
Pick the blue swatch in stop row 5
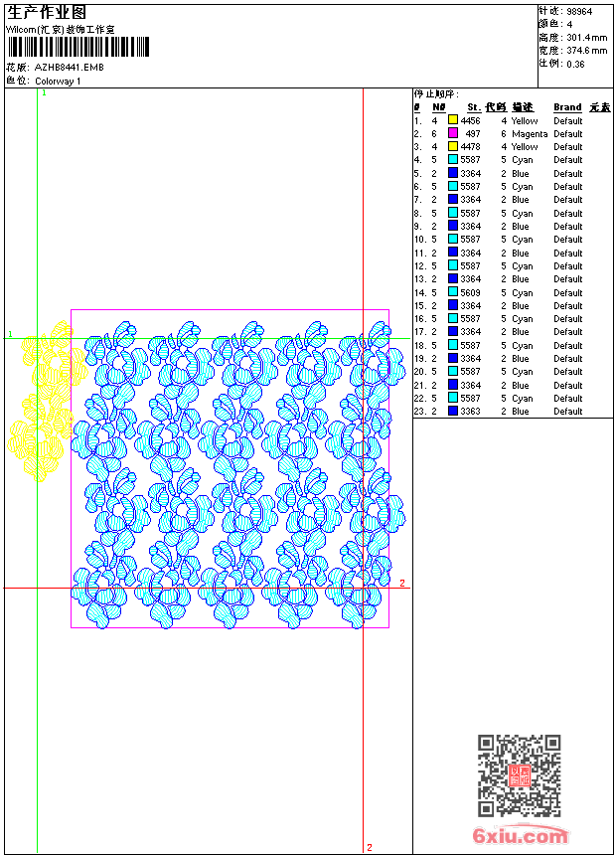point(453,173)
